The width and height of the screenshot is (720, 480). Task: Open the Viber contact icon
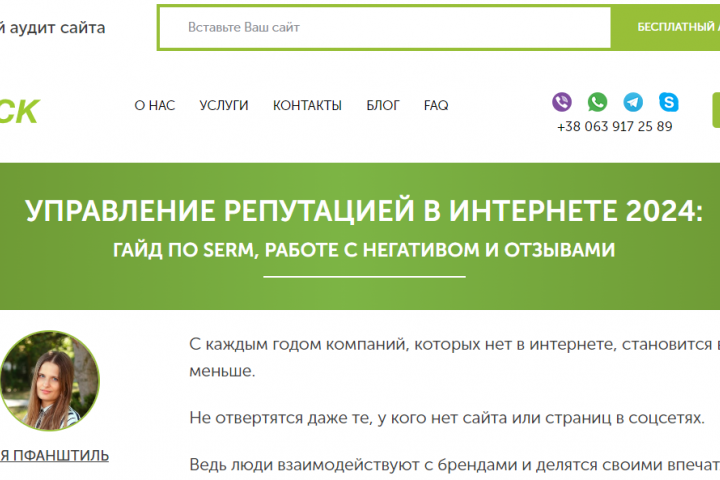[562, 102]
